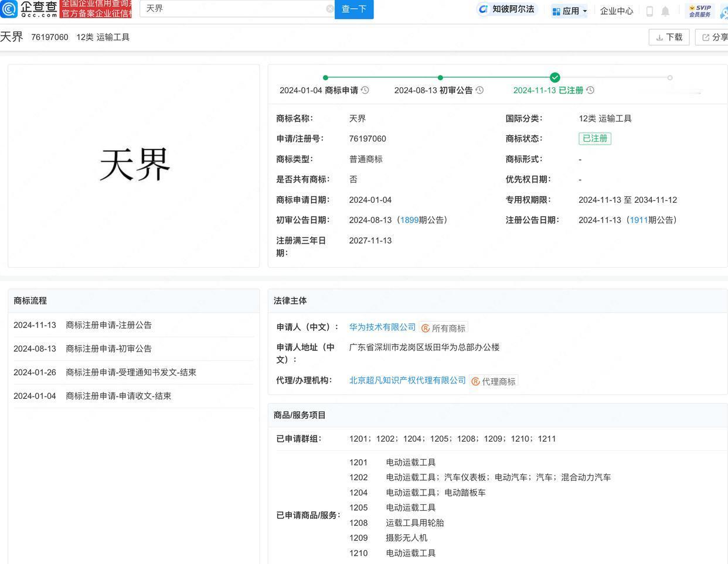Viewport: 728px width, 564px height.
Task: Open 企业中心 menu item
Action: 617,11
